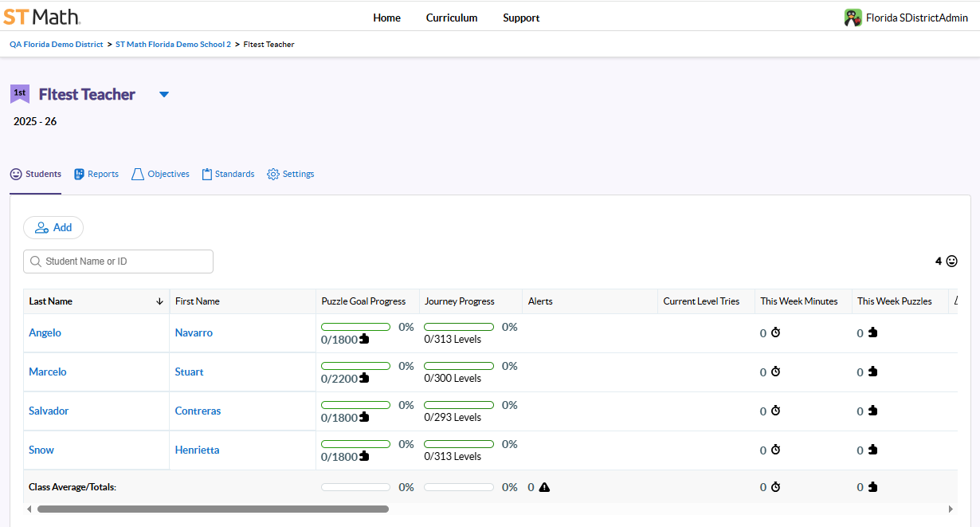Click first name Navarro link
980x527 pixels.
click(x=194, y=332)
